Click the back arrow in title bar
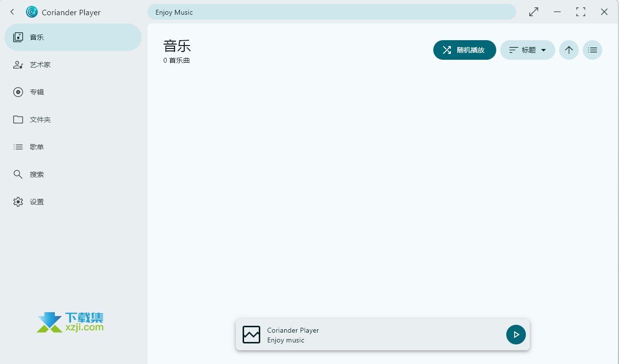Screen dimensions: 619x364 click(x=12, y=12)
